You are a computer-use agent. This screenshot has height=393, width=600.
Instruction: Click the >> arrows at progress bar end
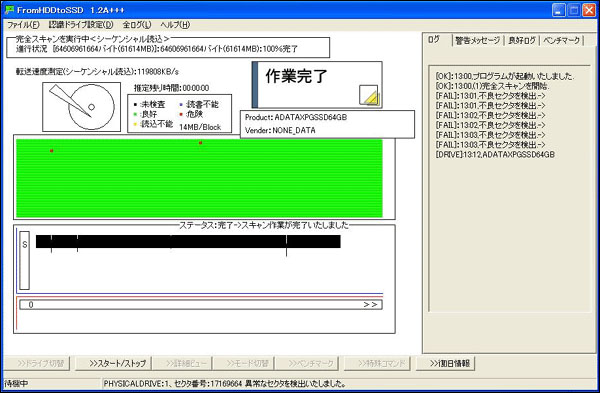pyautogui.click(x=370, y=305)
